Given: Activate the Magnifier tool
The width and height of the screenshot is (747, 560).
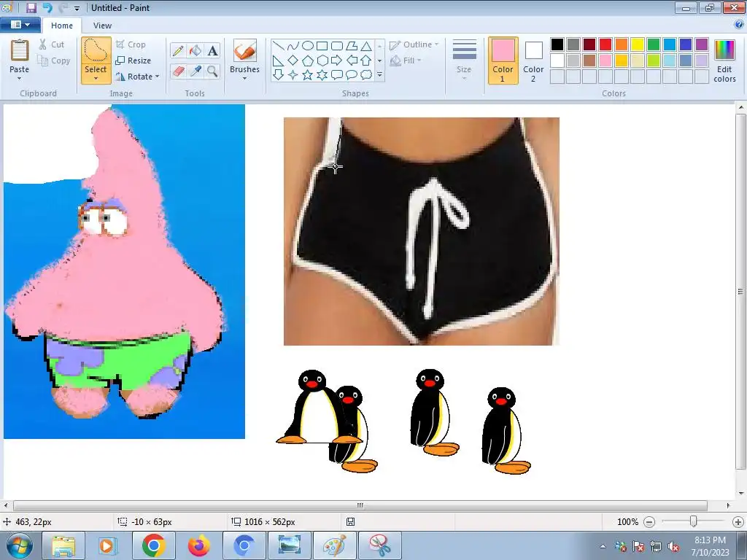Looking at the screenshot, I should tap(212, 71).
